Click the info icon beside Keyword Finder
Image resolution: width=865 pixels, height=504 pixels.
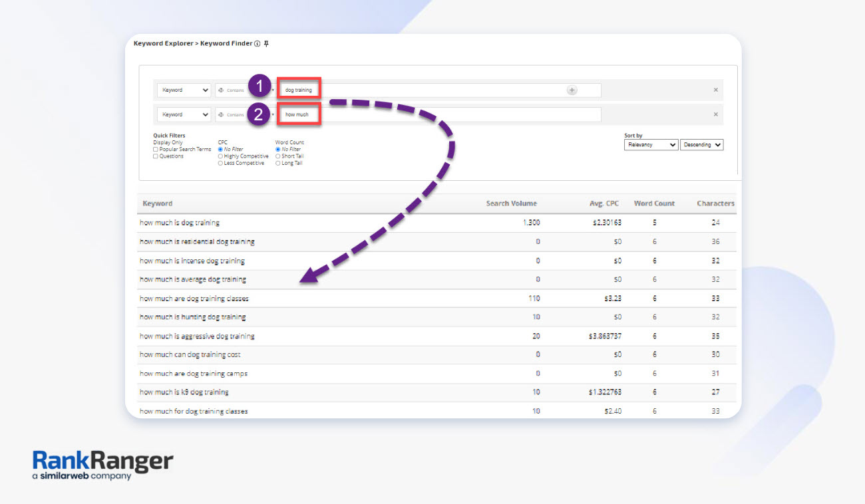[258, 44]
